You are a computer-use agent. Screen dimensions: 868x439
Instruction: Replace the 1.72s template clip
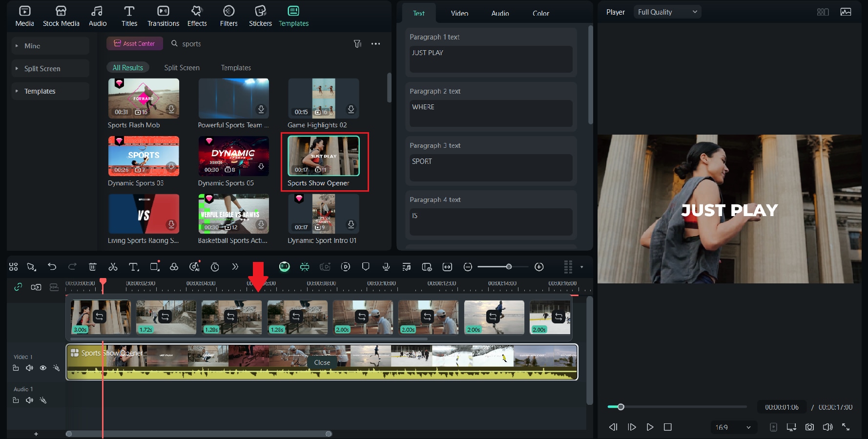pyautogui.click(x=165, y=317)
